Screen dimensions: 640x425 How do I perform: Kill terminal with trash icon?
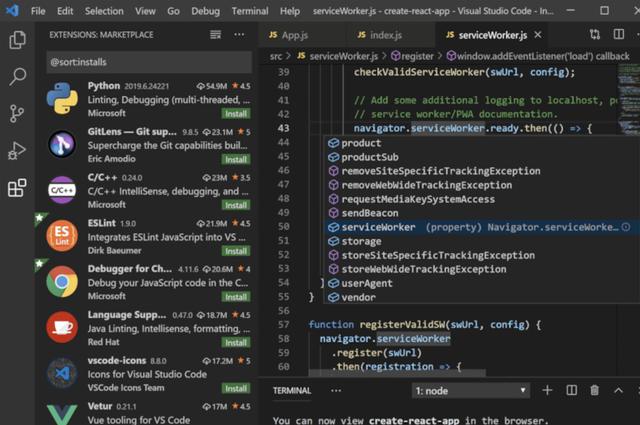pyautogui.click(x=595, y=390)
